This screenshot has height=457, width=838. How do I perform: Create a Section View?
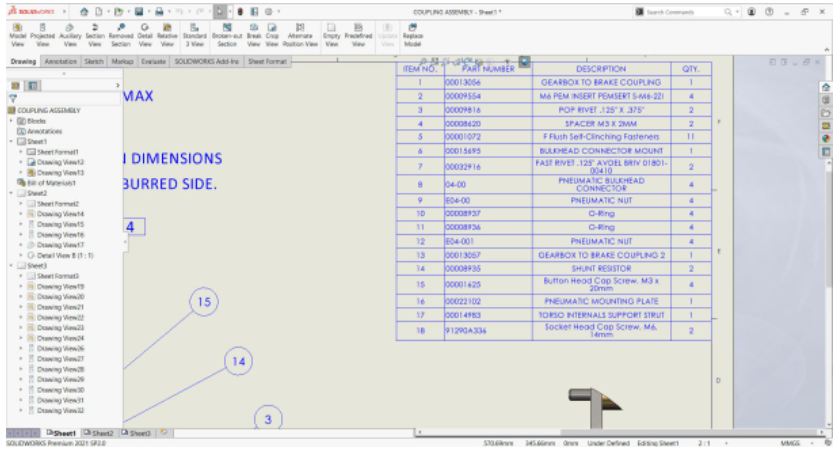click(x=95, y=35)
